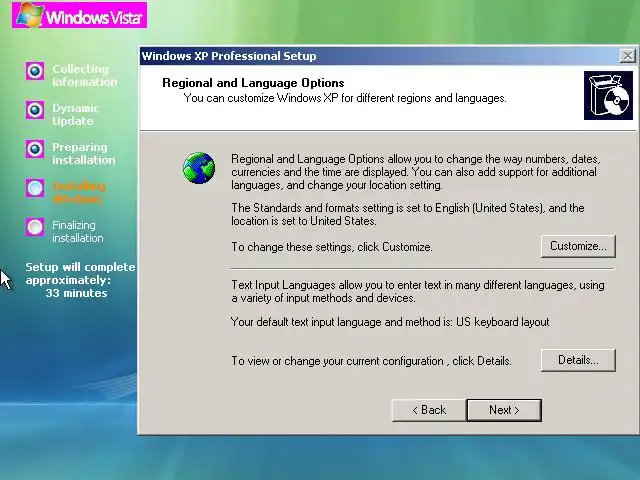Click 'To view or change your current configuration' text
Image resolution: width=640 pixels, height=480 pixels.
pyautogui.click(x=371, y=361)
